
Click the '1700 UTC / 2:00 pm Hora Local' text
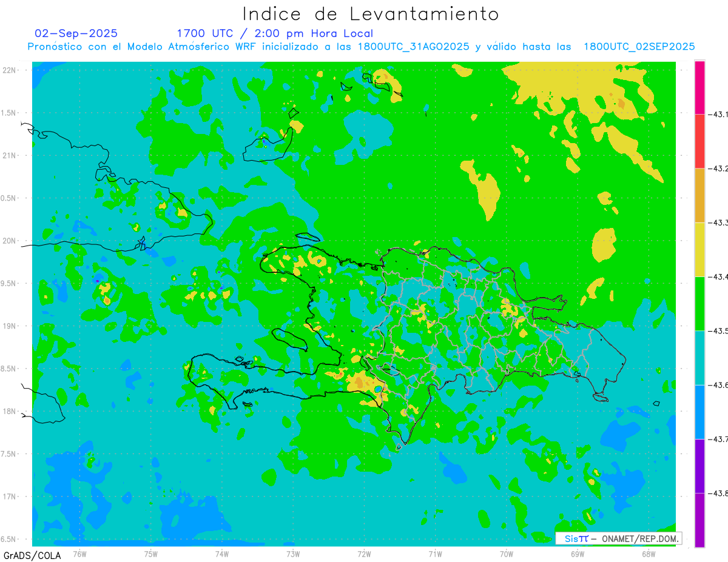(275, 33)
